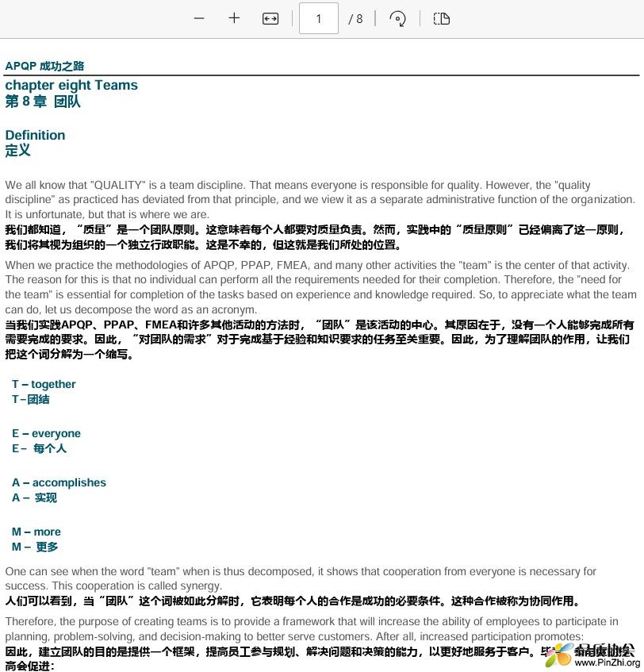Select the header text "APQP 成功之路"
Screen dimensions: 644x672
coord(44,66)
